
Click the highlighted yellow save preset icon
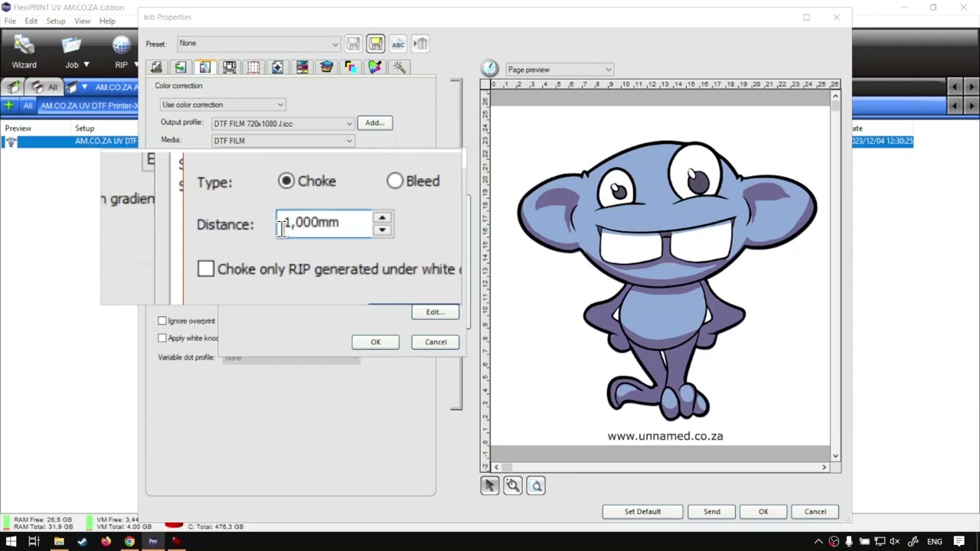[x=375, y=44]
